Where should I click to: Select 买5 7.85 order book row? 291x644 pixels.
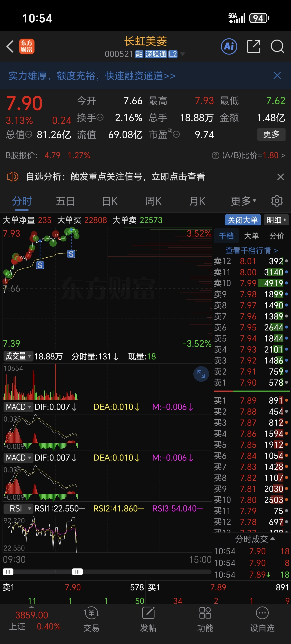coord(251,445)
